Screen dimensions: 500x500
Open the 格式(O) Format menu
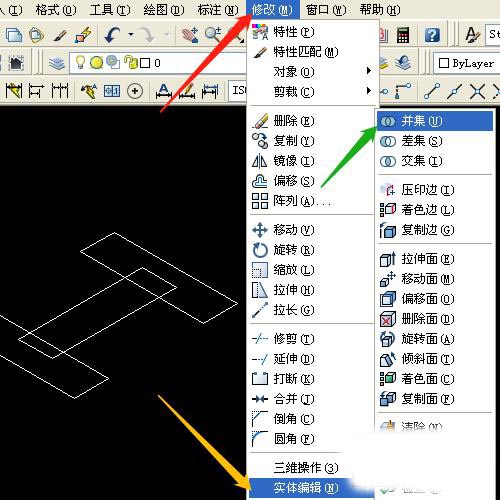(56, 10)
